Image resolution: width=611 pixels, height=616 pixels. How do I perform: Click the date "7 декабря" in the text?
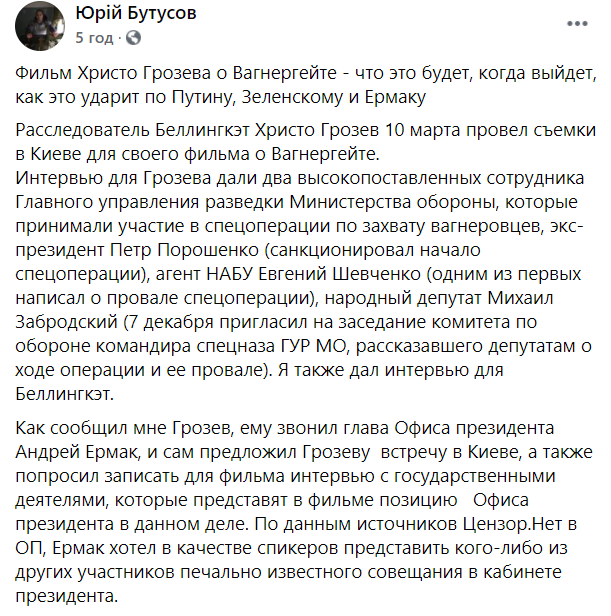coord(171,322)
